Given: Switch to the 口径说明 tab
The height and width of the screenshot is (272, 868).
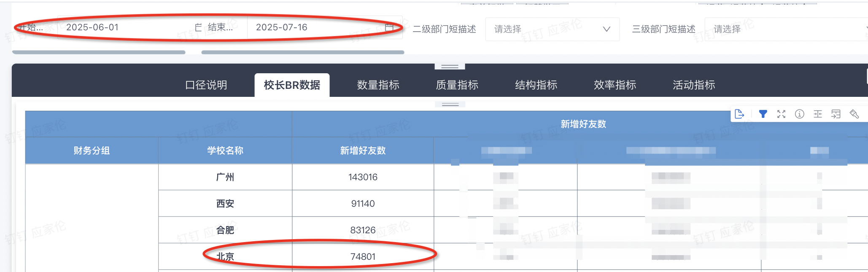Looking at the screenshot, I should tap(206, 85).
